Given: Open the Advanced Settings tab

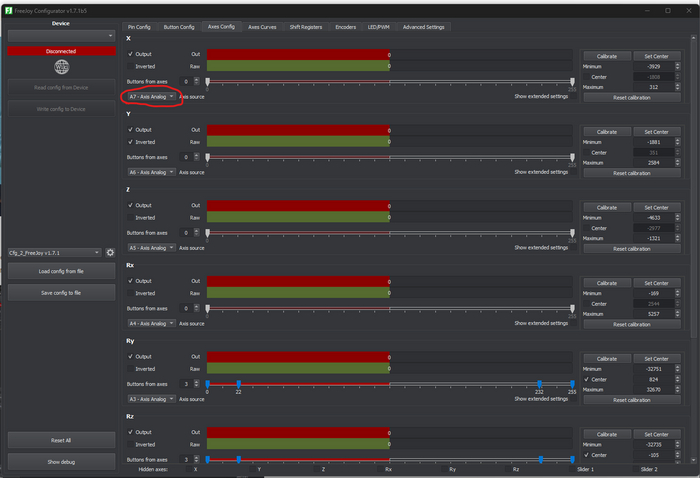Looking at the screenshot, I should click(x=423, y=27).
